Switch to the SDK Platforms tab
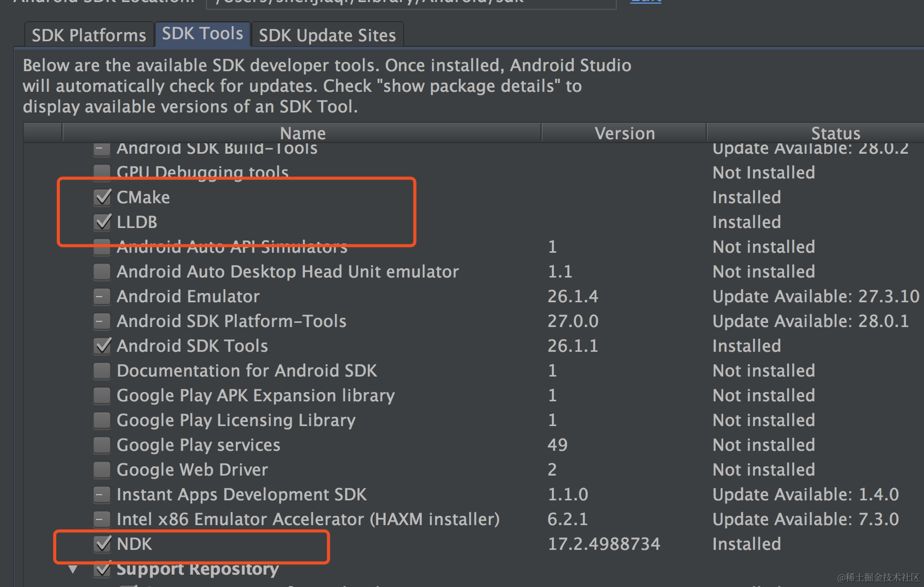Viewport: 924px width, 587px height. point(89,35)
